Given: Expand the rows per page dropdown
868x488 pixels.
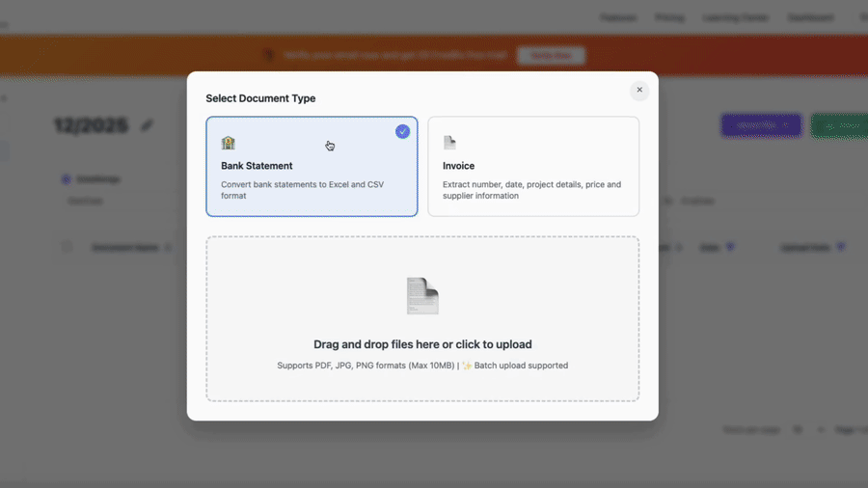Looking at the screenshot, I should point(808,429).
